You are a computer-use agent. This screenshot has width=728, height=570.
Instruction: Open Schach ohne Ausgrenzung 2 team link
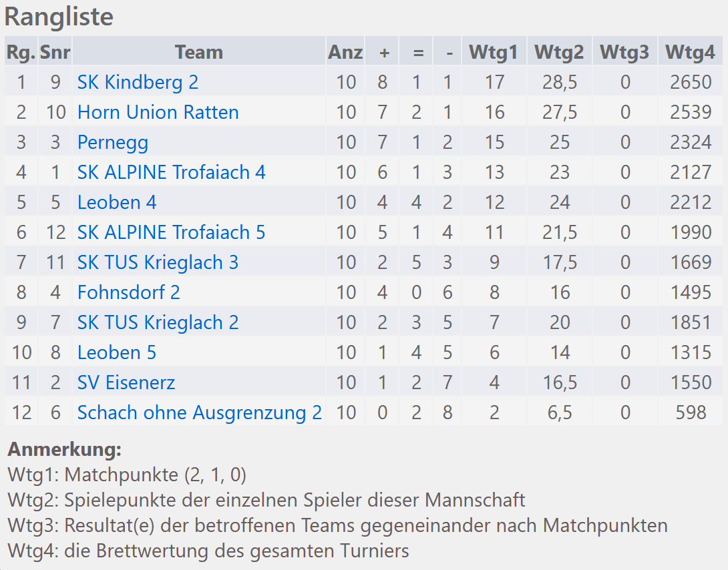[x=200, y=412]
